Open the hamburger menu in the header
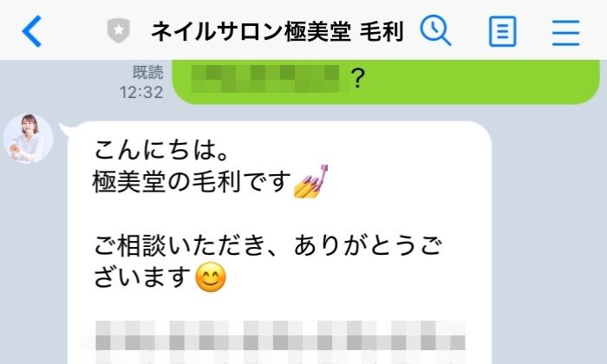 565,32
